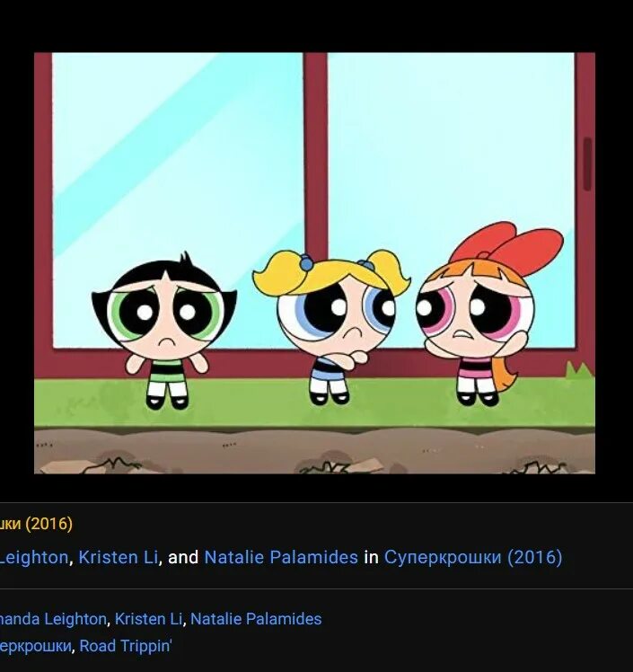Screen dimensions: 633x672
Task: Select Natalie Palamides in the people list
Action: pos(256,619)
